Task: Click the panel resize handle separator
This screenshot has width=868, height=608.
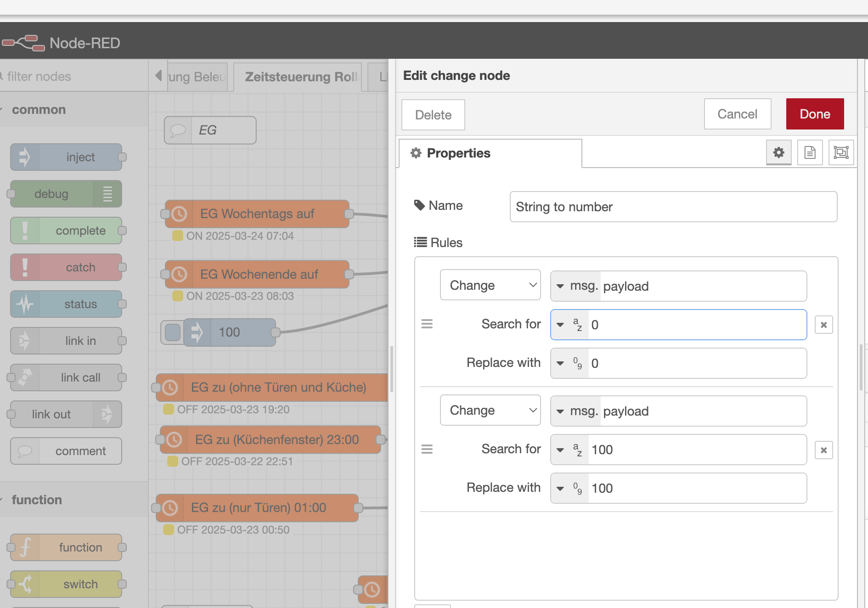Action: pyautogui.click(x=392, y=369)
